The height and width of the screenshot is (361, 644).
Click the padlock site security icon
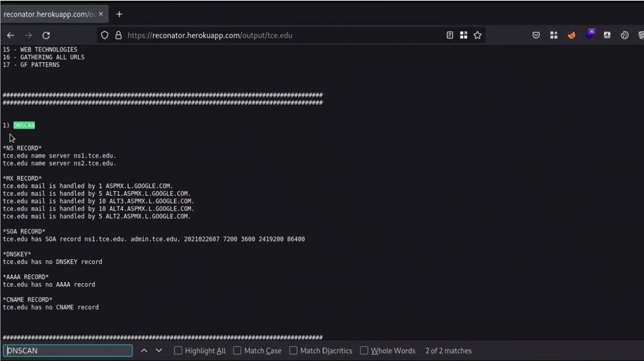point(118,35)
